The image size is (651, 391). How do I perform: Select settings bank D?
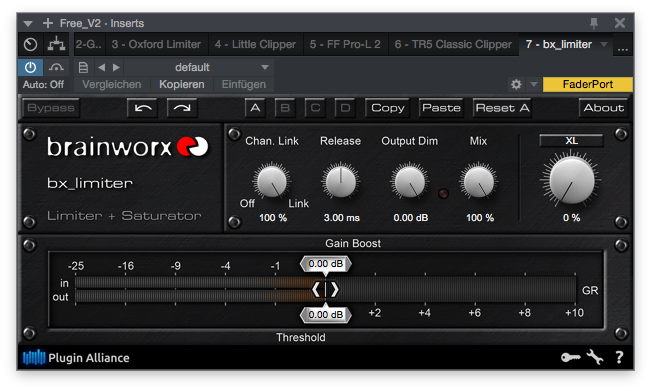click(345, 108)
